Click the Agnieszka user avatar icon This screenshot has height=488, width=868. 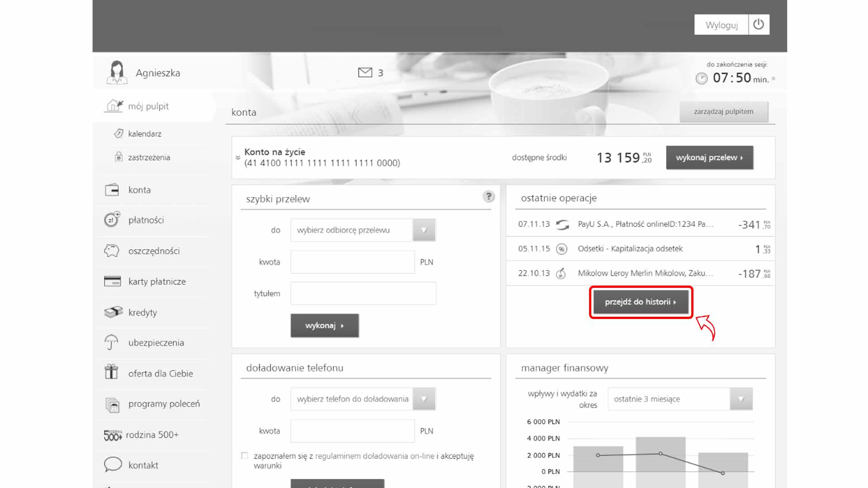pyautogui.click(x=117, y=72)
